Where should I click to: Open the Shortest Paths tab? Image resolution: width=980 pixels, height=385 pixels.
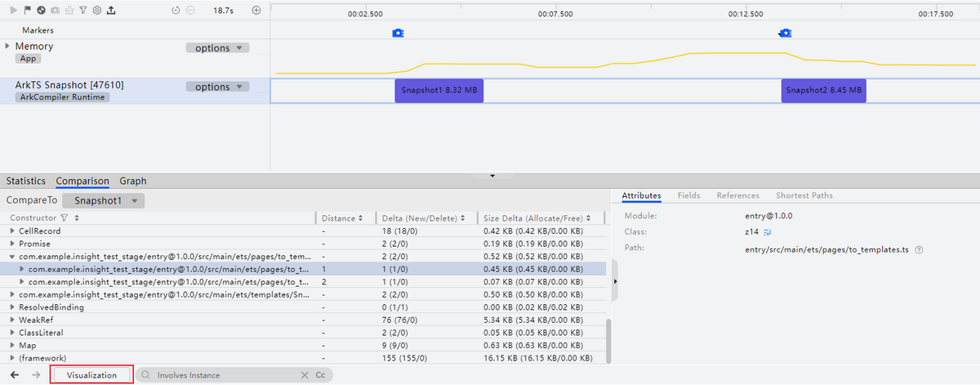point(804,195)
